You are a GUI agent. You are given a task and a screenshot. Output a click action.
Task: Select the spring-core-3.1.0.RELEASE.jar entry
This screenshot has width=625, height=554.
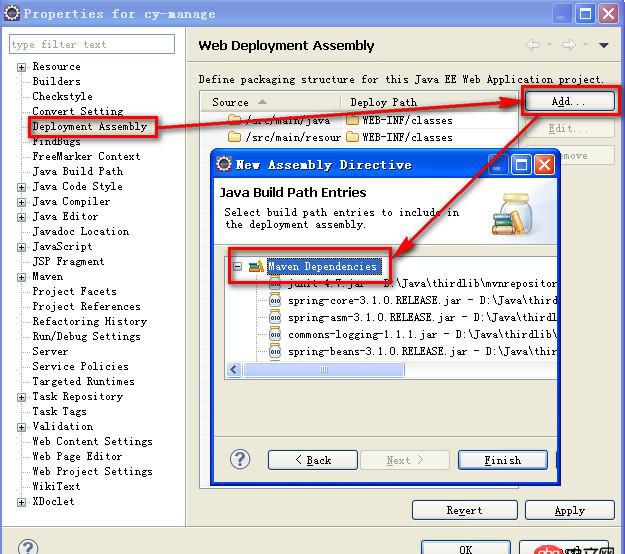pos(422,301)
